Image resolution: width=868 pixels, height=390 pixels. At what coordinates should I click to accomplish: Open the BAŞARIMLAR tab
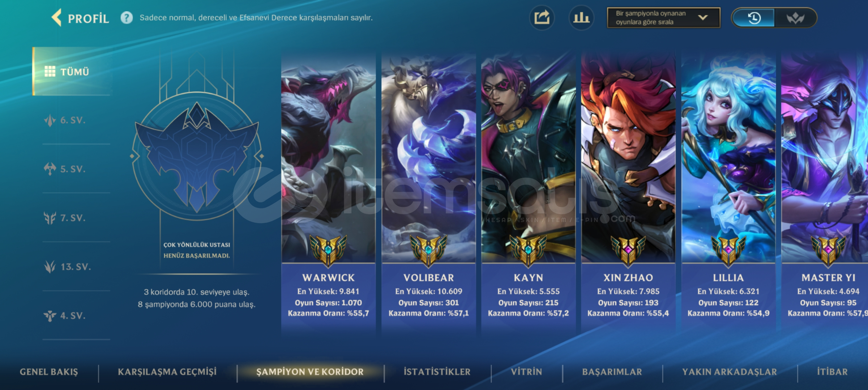[x=612, y=372]
